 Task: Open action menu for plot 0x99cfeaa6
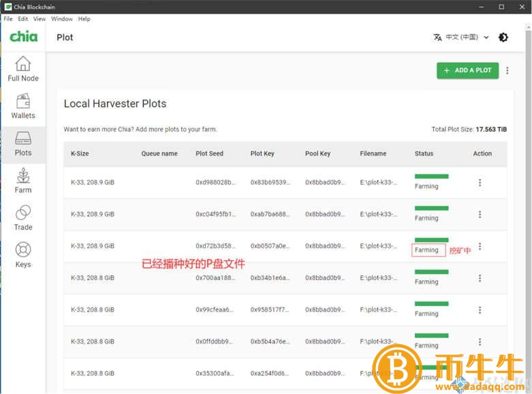click(x=480, y=309)
